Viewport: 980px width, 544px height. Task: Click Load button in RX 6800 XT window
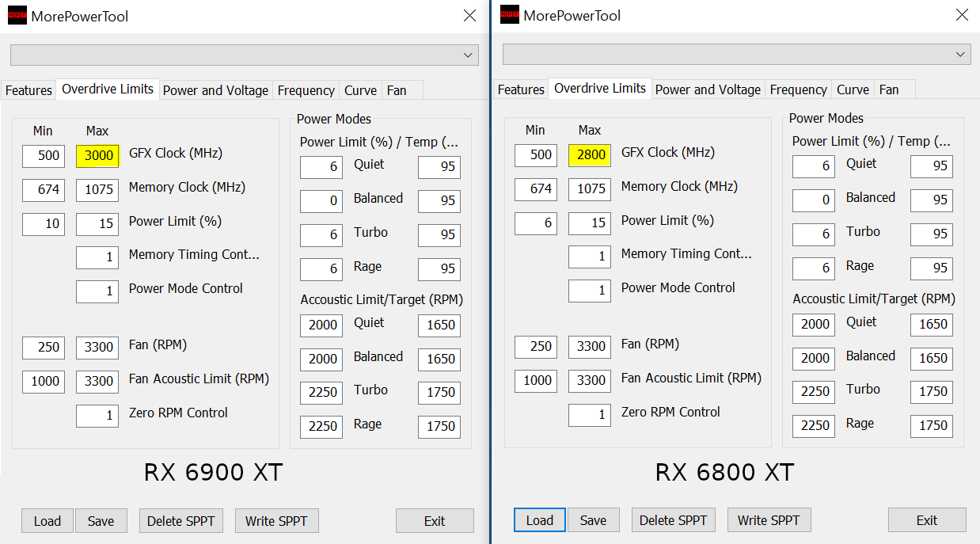pos(540,520)
